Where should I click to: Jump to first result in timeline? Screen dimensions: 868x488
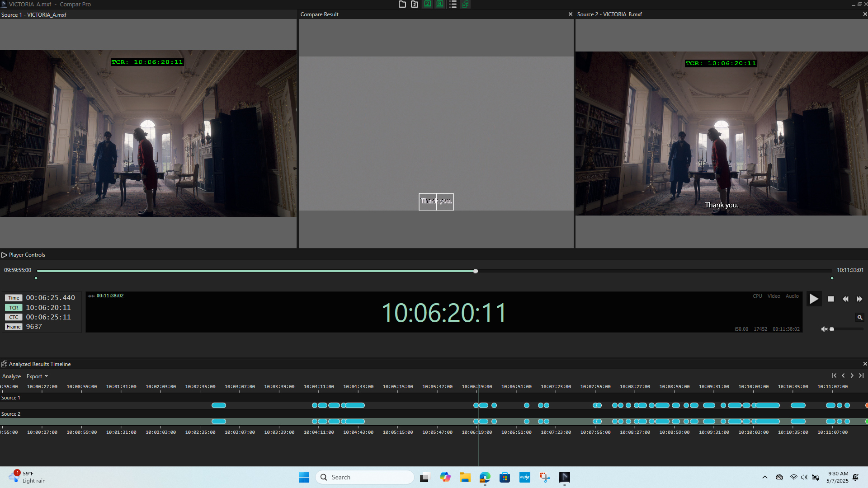[x=834, y=376]
